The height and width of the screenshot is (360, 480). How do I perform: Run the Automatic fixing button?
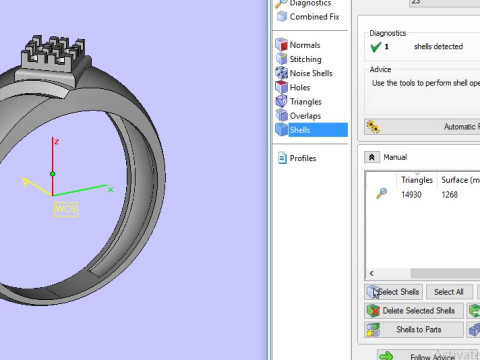(x=422, y=127)
